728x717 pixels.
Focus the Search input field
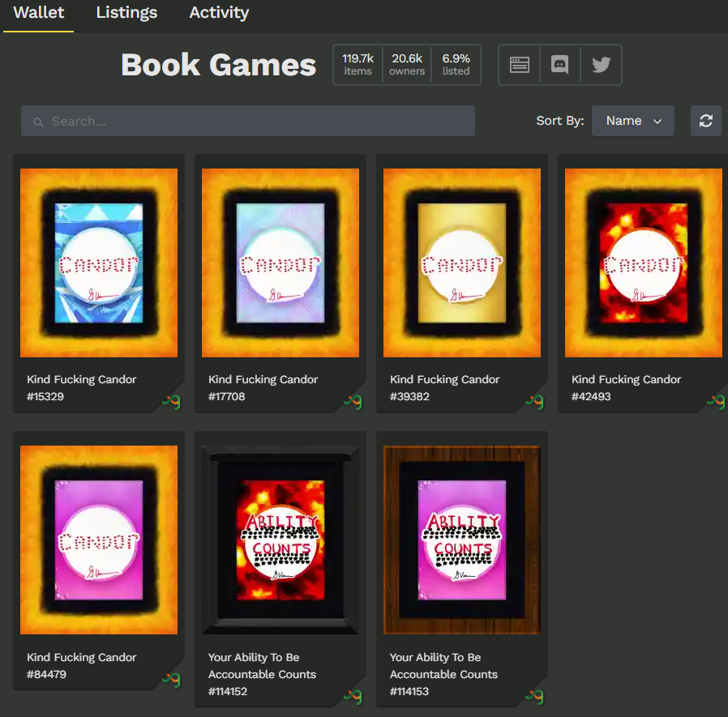[x=248, y=121]
